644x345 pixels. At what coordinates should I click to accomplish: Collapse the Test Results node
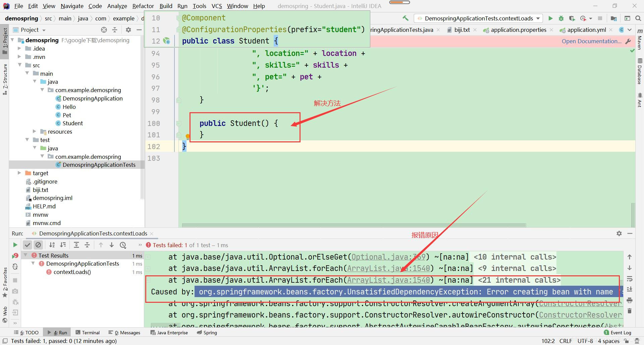[25, 255]
